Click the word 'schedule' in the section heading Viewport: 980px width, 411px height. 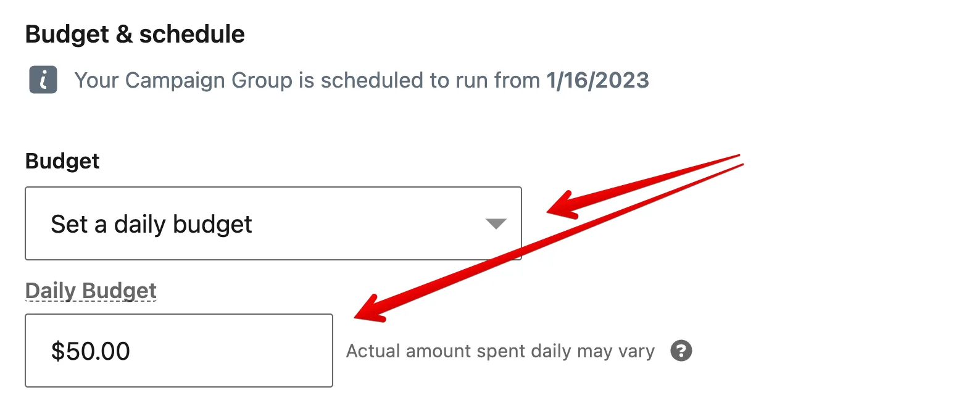click(192, 35)
